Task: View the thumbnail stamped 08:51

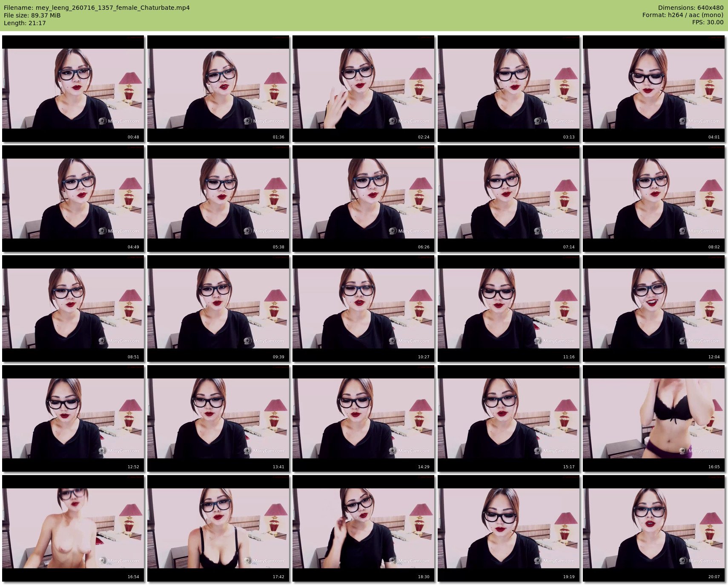Action: pos(73,308)
